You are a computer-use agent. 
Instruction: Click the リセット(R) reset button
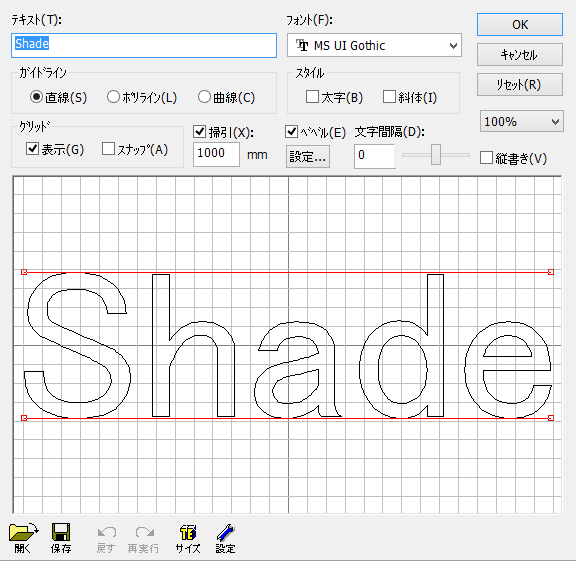tap(519, 85)
